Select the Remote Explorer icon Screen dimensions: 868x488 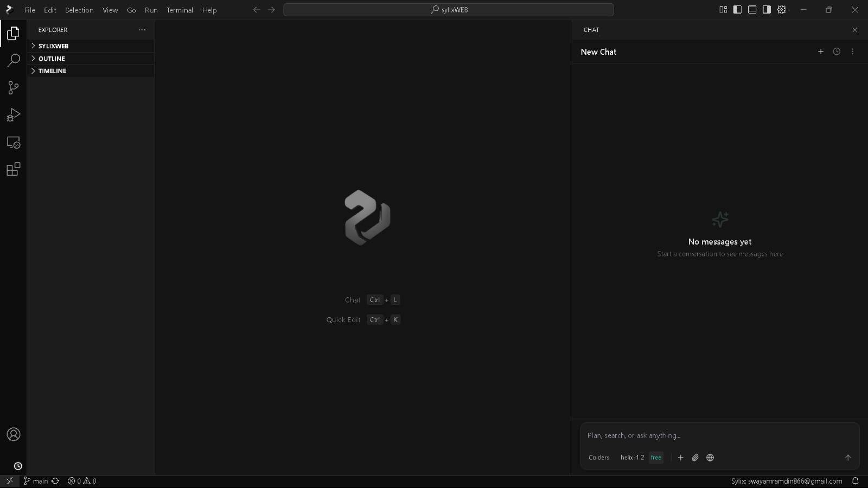coord(13,143)
